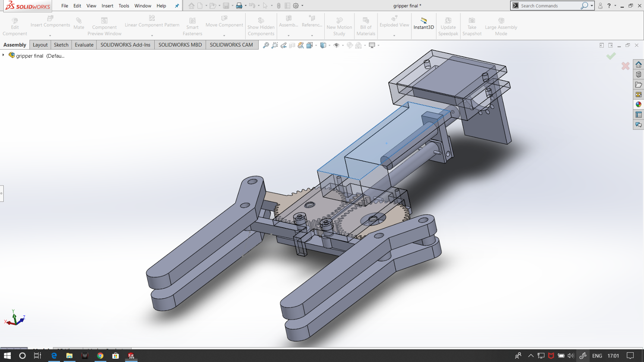The width and height of the screenshot is (644, 362).
Task: Click the green confirm checkmark in viewport
Action: (611, 56)
